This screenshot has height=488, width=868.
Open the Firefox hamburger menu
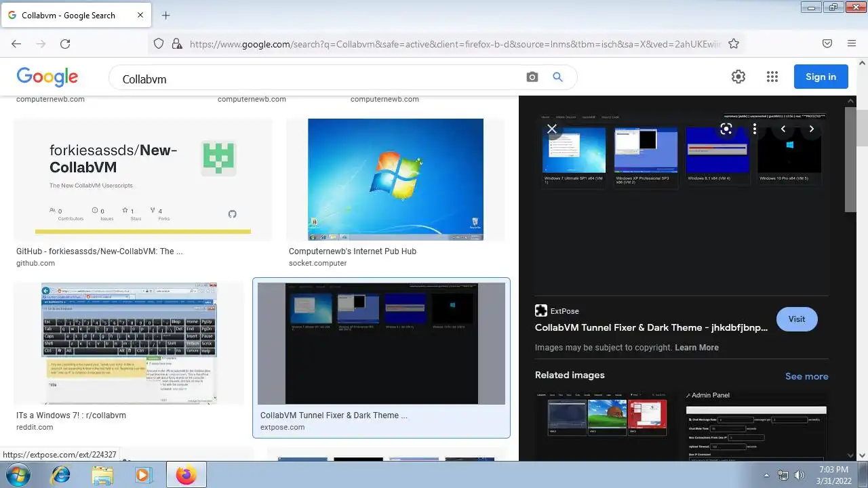tap(852, 44)
